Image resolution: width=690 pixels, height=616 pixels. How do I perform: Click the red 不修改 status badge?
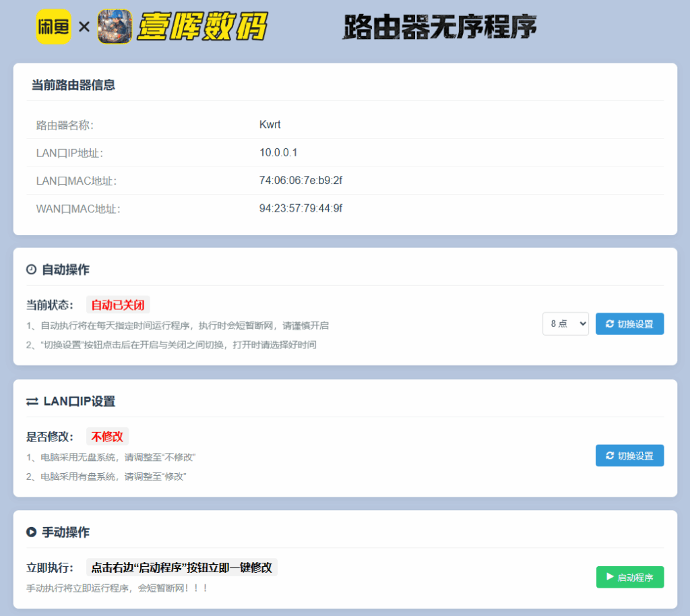click(x=107, y=437)
